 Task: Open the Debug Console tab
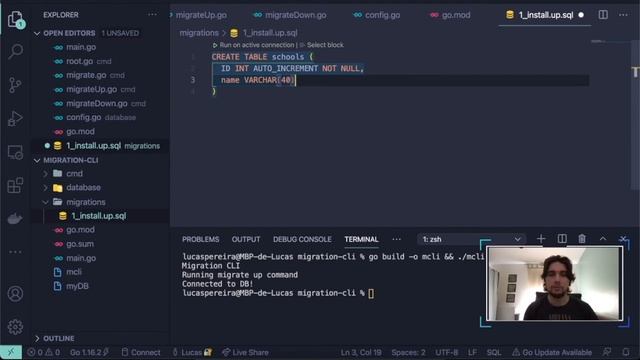(x=302, y=239)
